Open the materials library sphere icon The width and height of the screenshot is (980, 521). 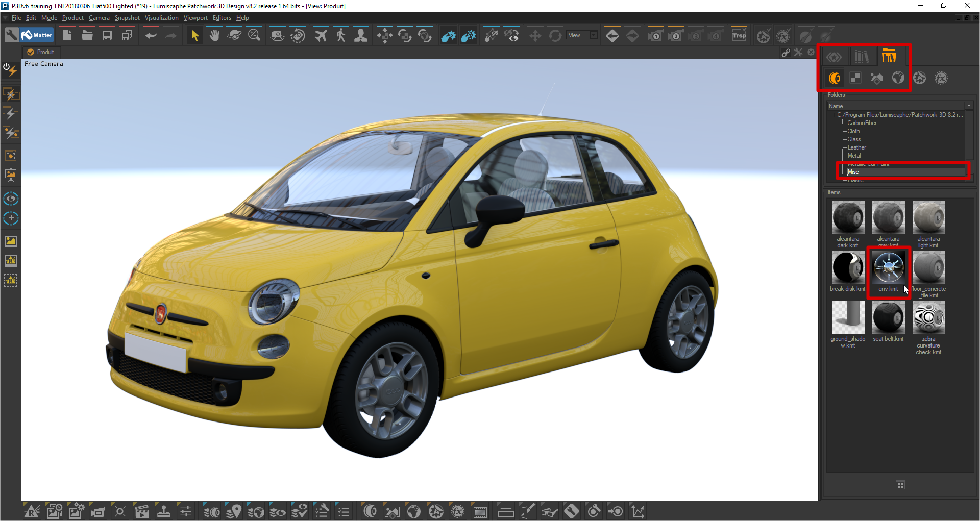(x=835, y=78)
